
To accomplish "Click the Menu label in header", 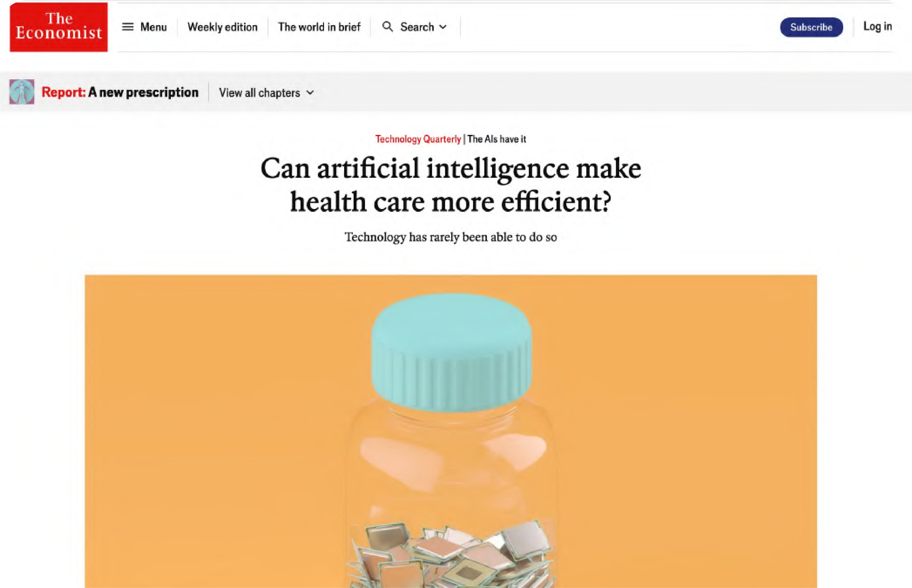I will coord(153,27).
